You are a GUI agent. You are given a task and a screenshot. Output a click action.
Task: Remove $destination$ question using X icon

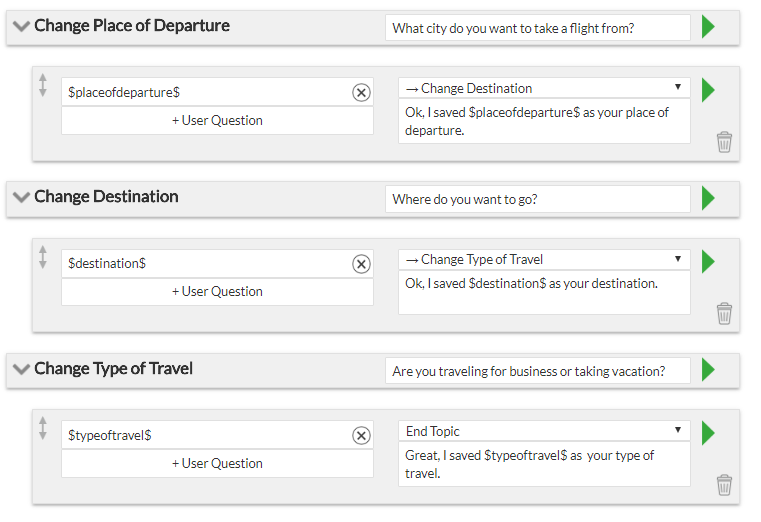point(361,264)
